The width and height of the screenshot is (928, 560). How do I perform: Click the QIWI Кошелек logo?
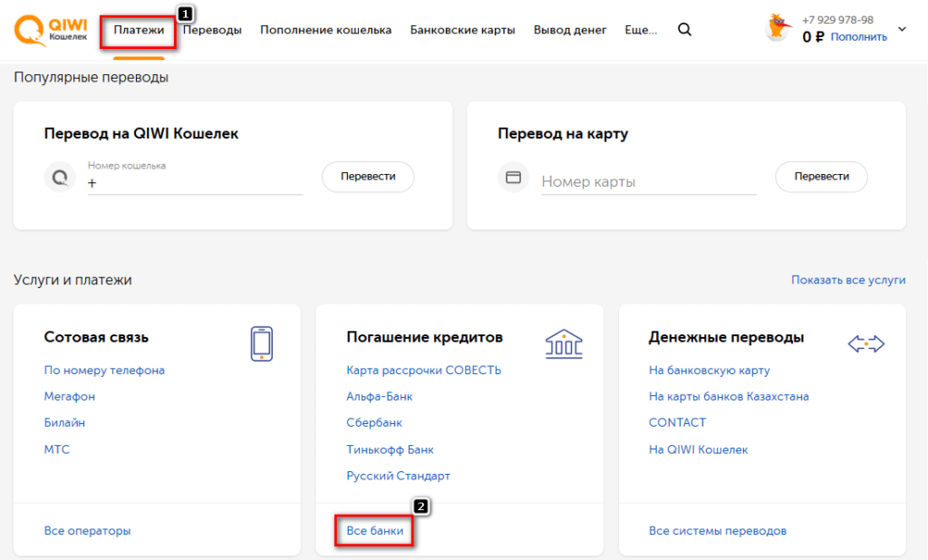click(x=51, y=30)
